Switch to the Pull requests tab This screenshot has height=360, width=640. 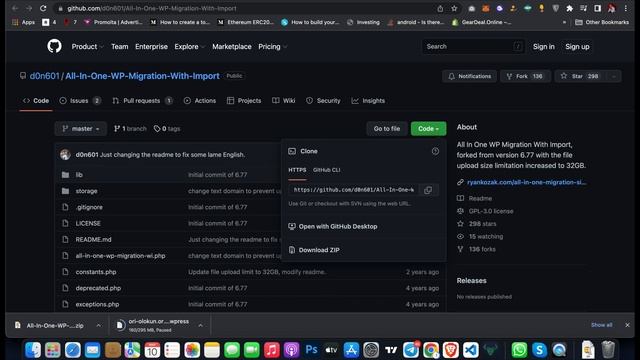[142, 101]
